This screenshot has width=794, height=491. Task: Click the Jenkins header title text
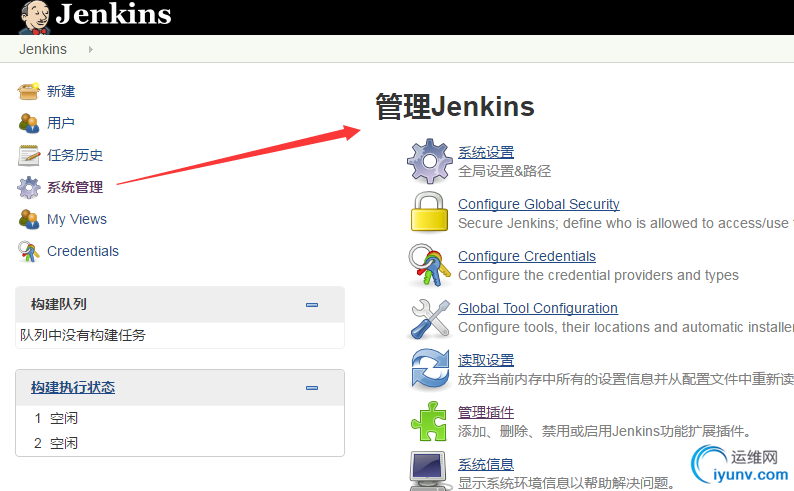(x=113, y=14)
